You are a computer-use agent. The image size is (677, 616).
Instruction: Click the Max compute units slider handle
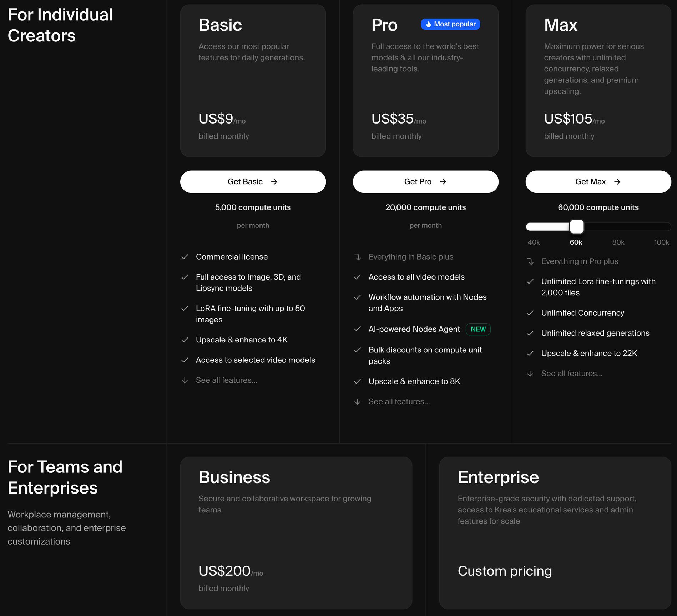tap(576, 226)
